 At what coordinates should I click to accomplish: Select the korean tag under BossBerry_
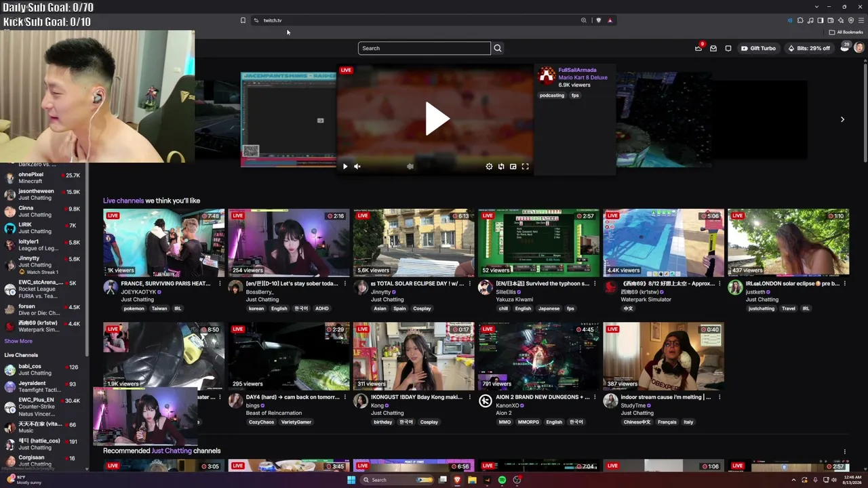[x=256, y=308]
